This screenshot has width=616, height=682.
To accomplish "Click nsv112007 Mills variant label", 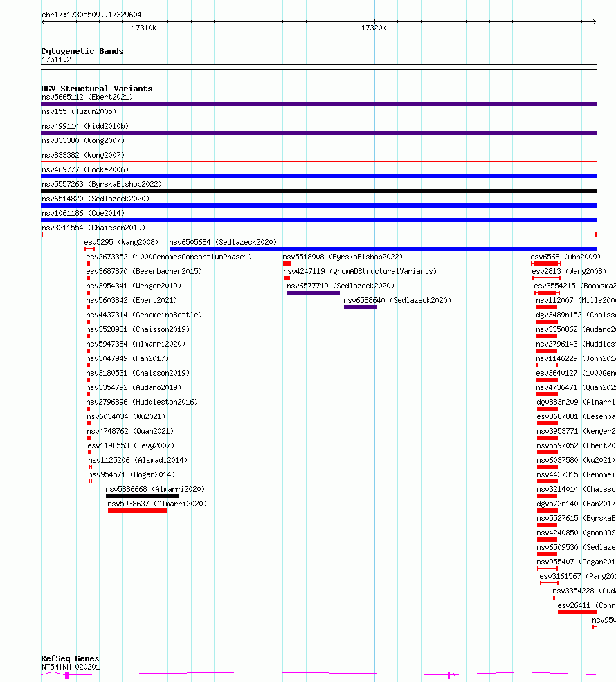I will point(576,300).
